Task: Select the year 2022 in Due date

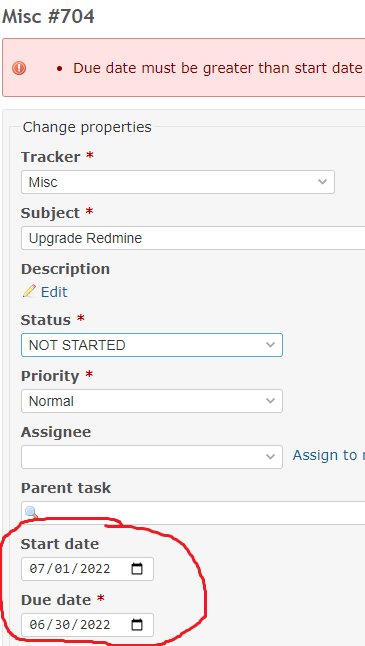Action: click(96, 625)
